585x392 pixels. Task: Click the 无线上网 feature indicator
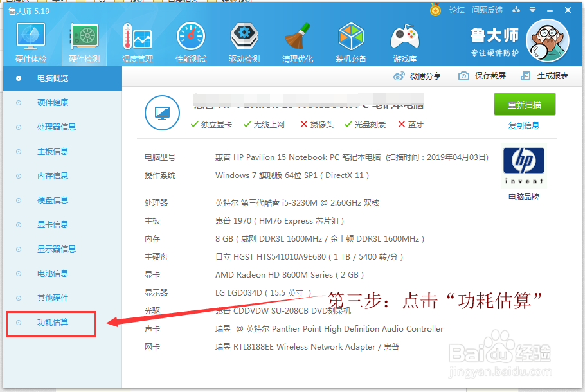[x=264, y=125]
